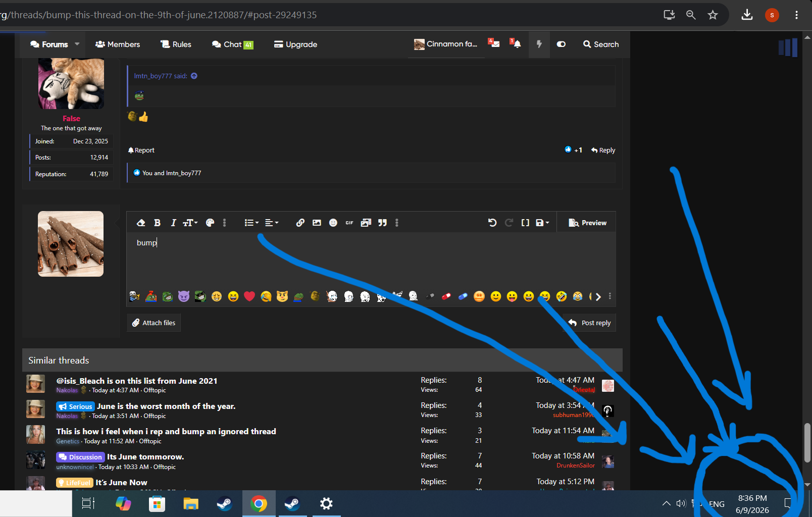Click the GIF insert icon
This screenshot has height=517, width=812.
pos(349,223)
